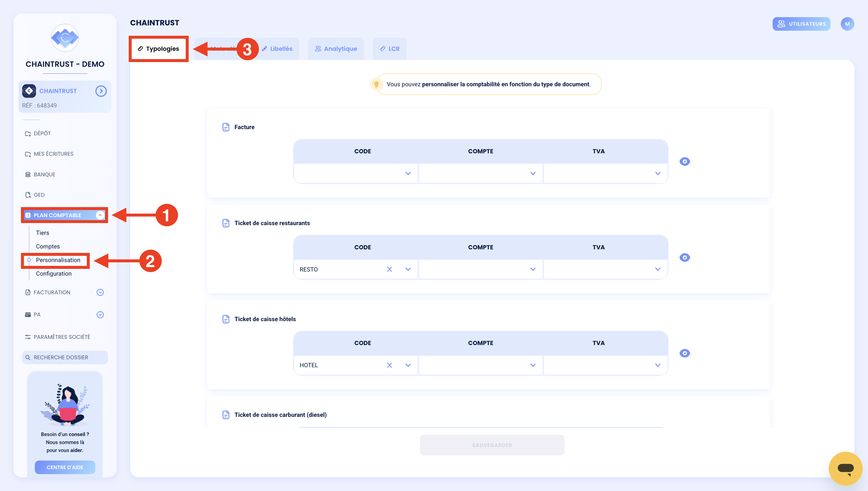This screenshot has width=868, height=491.
Task: Click the RÉF : 648349 text
Action: (x=40, y=105)
